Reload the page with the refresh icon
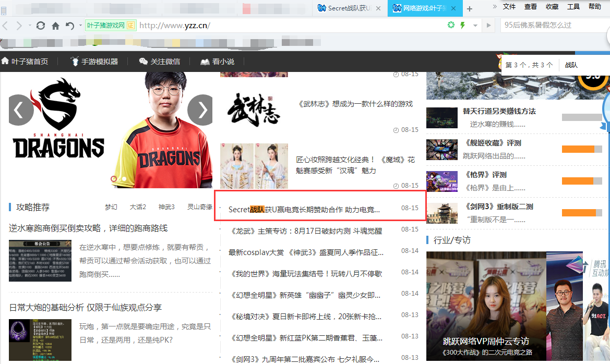610x364 pixels. [41, 26]
